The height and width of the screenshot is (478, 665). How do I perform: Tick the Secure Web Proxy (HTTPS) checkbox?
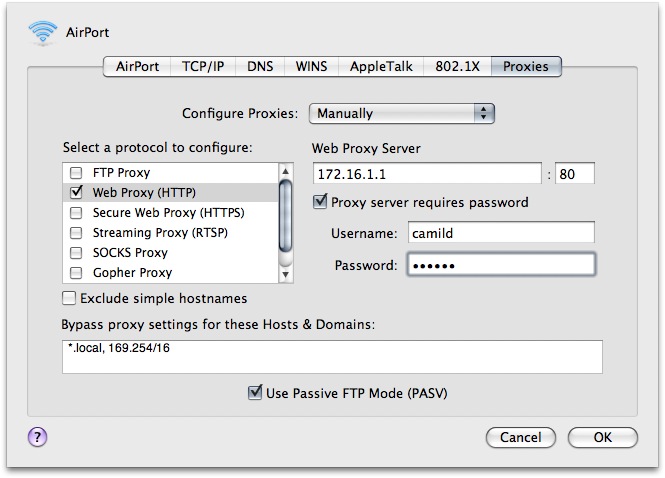[76, 212]
